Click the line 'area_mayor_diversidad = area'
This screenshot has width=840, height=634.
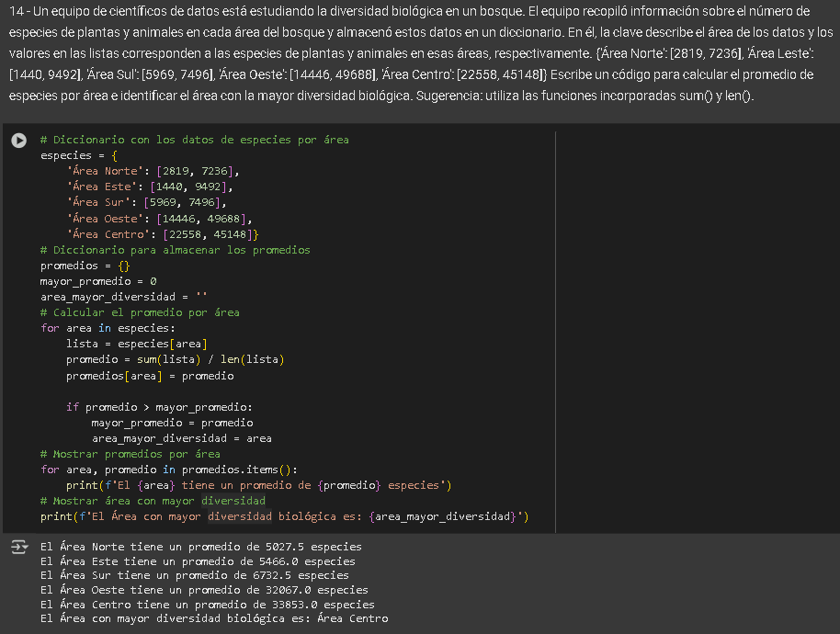[x=182, y=438]
